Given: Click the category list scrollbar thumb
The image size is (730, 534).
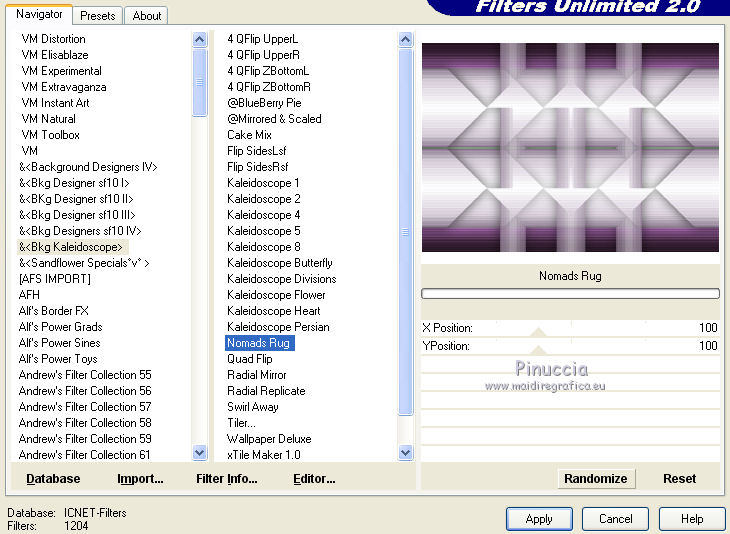Looking at the screenshot, I should pyautogui.click(x=200, y=82).
